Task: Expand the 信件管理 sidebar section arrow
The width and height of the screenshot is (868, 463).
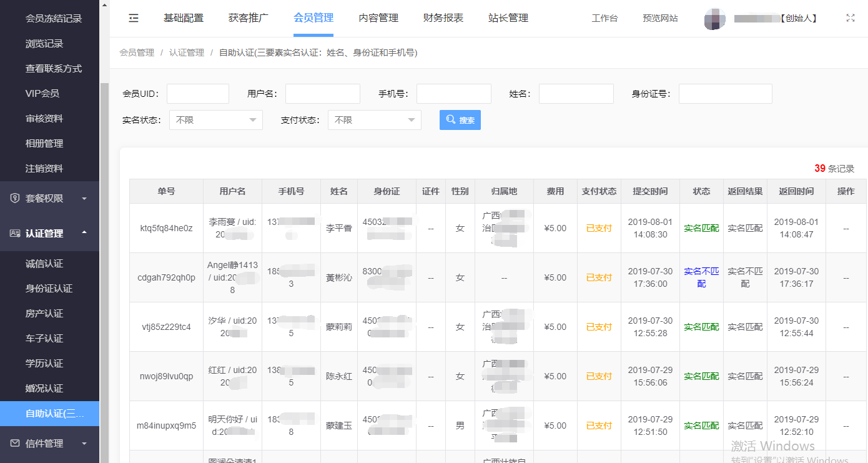Action: [84, 444]
